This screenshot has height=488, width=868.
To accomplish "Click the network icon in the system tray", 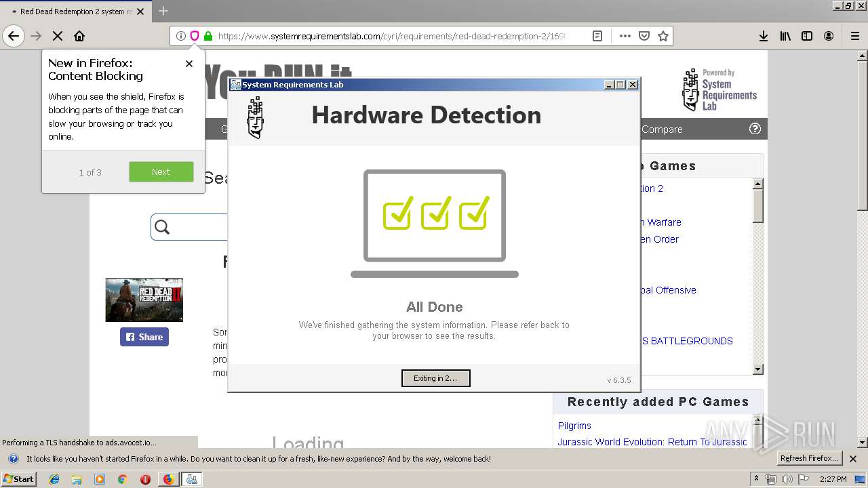I will pos(771,479).
